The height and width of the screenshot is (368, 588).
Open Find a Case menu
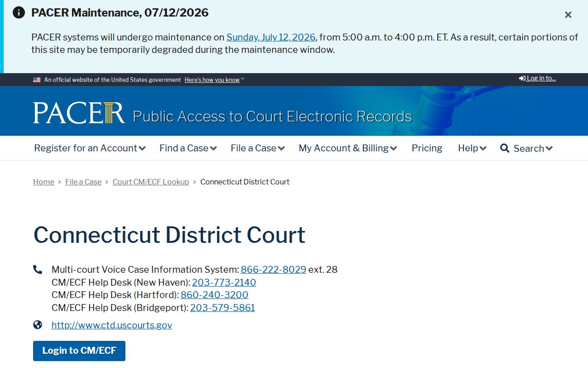point(188,148)
